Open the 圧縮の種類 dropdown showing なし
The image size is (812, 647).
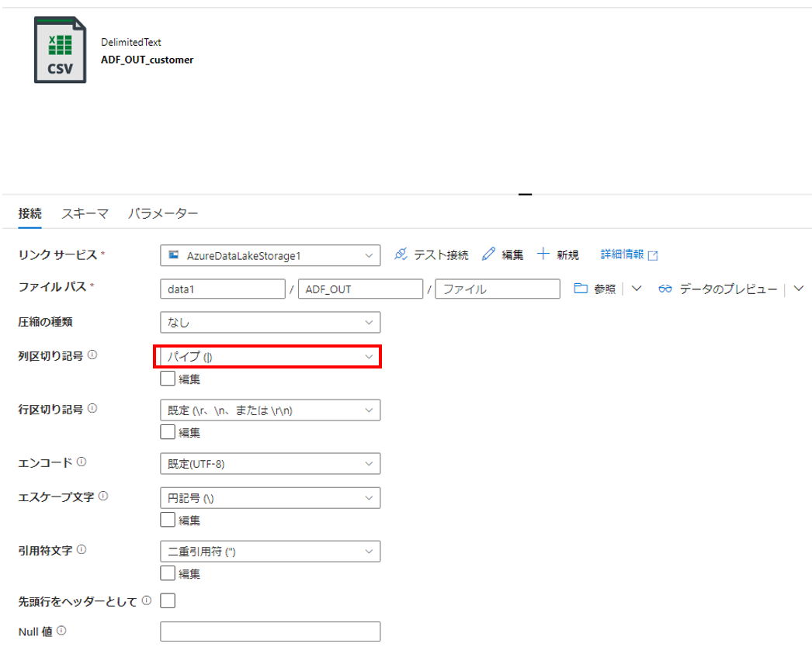point(270,322)
